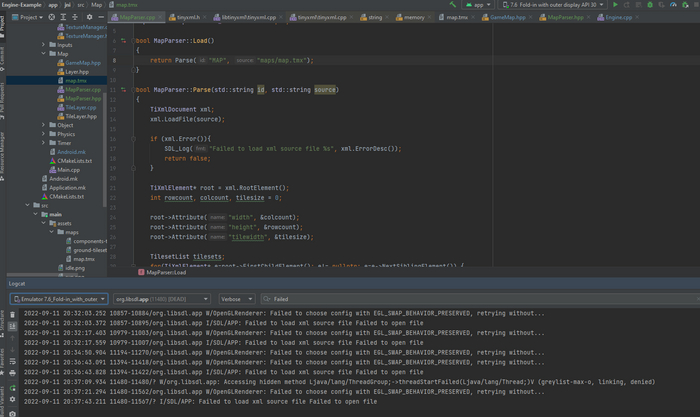The height and width of the screenshot is (417, 700).
Task: Close the MapParser.cpp editor tab
Action: click(x=161, y=18)
